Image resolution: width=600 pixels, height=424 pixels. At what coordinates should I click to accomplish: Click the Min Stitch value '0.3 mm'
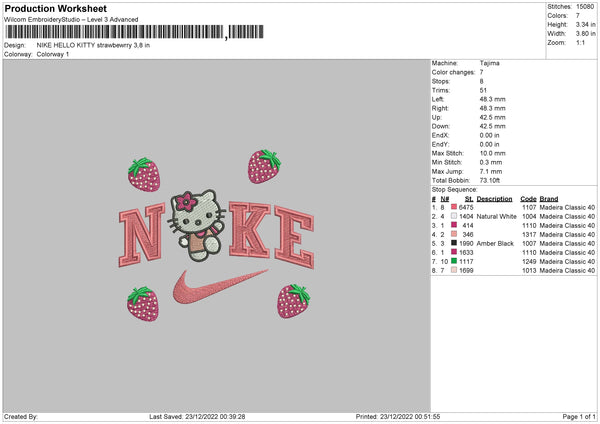point(491,162)
